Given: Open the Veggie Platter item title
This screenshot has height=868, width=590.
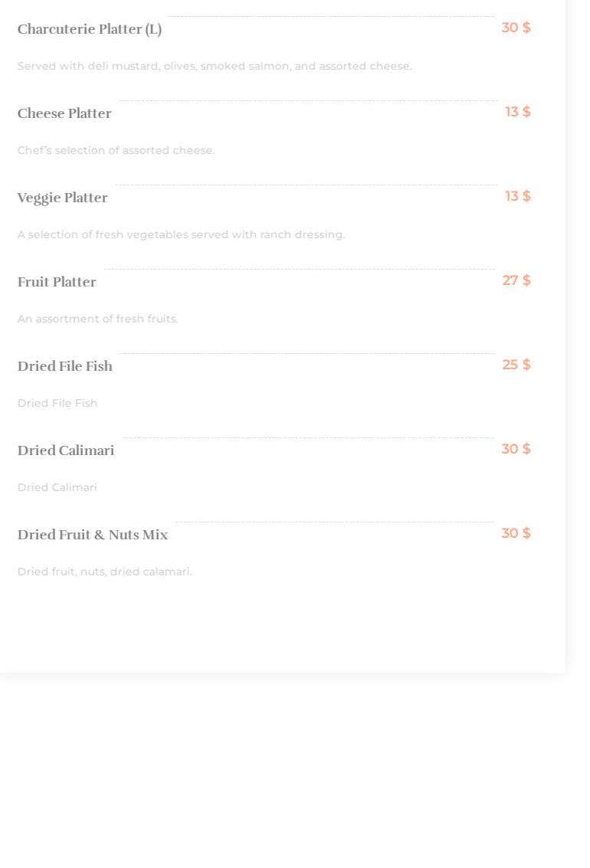Looking at the screenshot, I should (x=63, y=198).
